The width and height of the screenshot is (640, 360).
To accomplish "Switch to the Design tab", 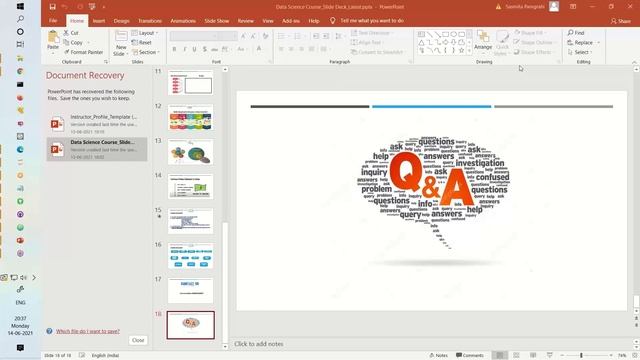I will point(121,21).
